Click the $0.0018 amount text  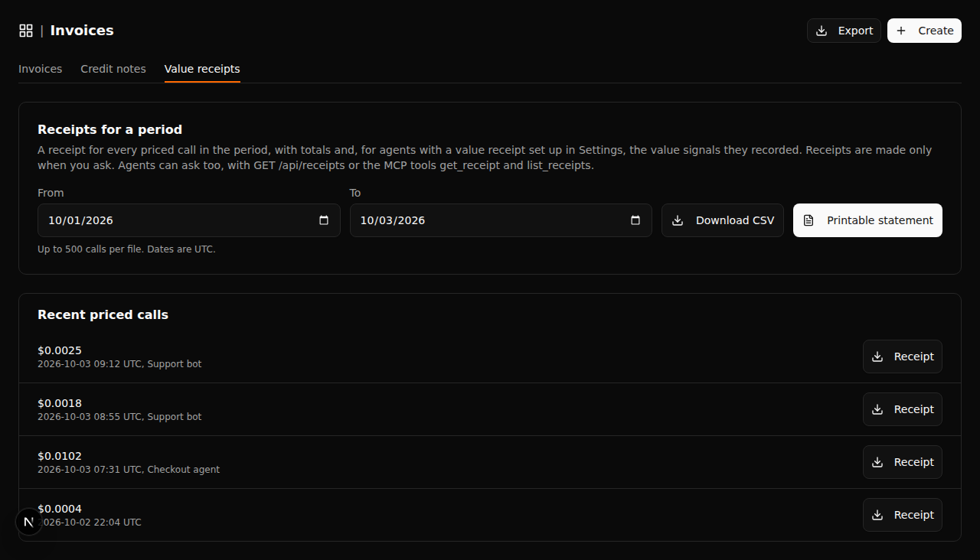tap(60, 403)
